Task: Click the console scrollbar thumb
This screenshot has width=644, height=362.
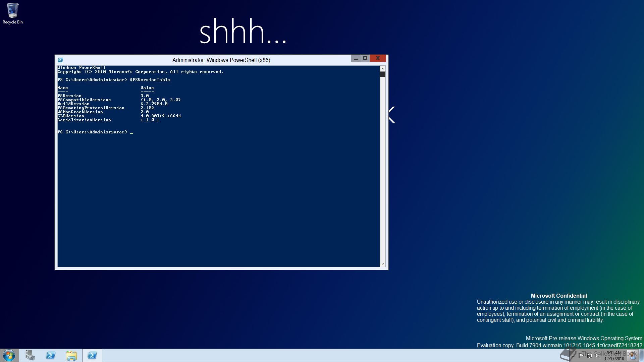Action: tap(383, 74)
